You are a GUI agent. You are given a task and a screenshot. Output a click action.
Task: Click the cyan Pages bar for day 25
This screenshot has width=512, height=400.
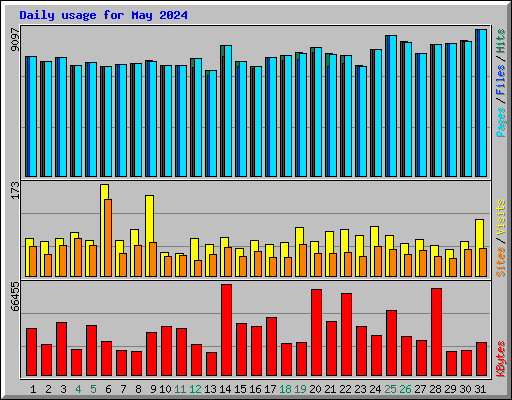click(393, 106)
